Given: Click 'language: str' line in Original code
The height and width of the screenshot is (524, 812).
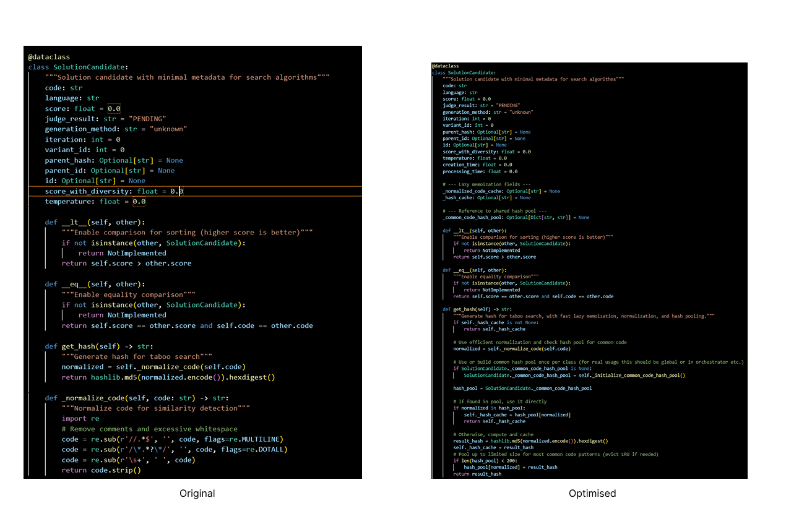Looking at the screenshot, I should (x=72, y=98).
